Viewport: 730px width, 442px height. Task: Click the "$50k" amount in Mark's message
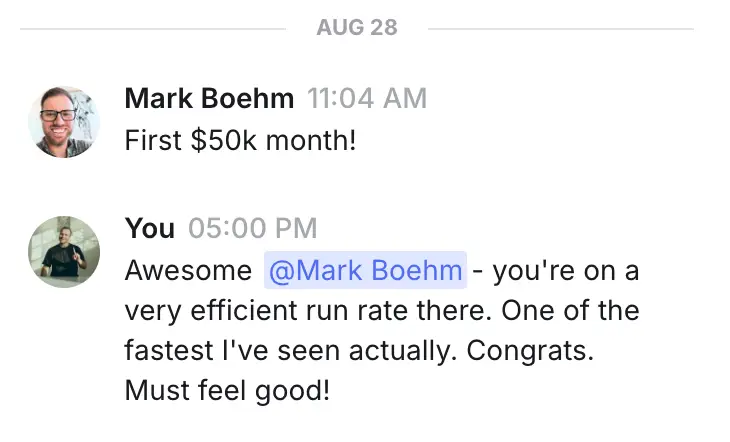click(x=224, y=140)
